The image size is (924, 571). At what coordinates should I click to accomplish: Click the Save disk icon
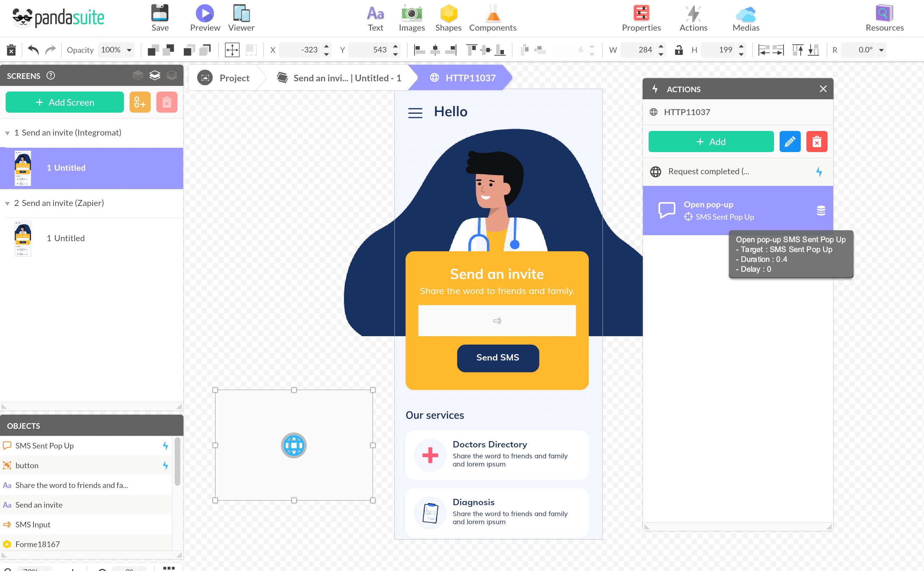tap(160, 13)
